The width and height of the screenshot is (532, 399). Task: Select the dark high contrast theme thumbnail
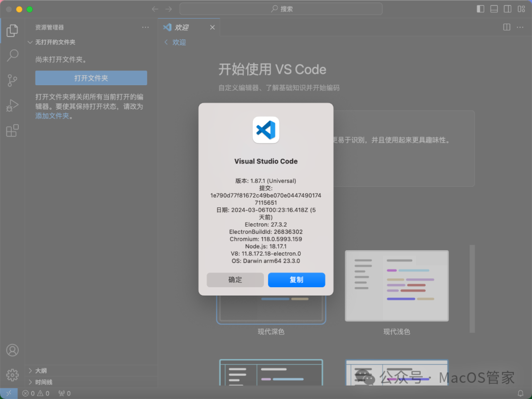[271, 372]
